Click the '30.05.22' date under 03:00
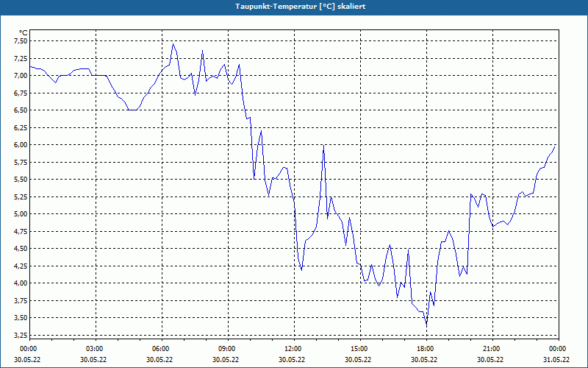Viewport: 588px width, 368px height. (x=93, y=359)
